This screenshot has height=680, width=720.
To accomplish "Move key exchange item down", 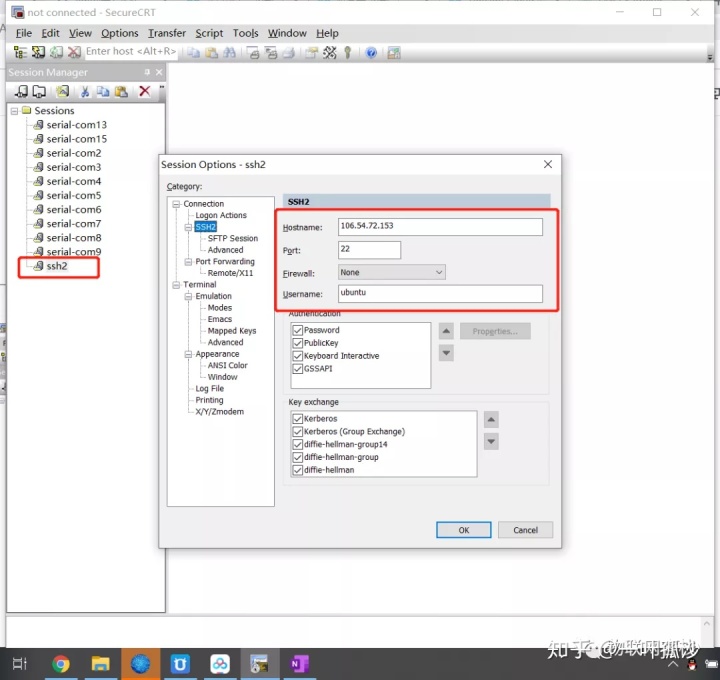I will point(491,442).
